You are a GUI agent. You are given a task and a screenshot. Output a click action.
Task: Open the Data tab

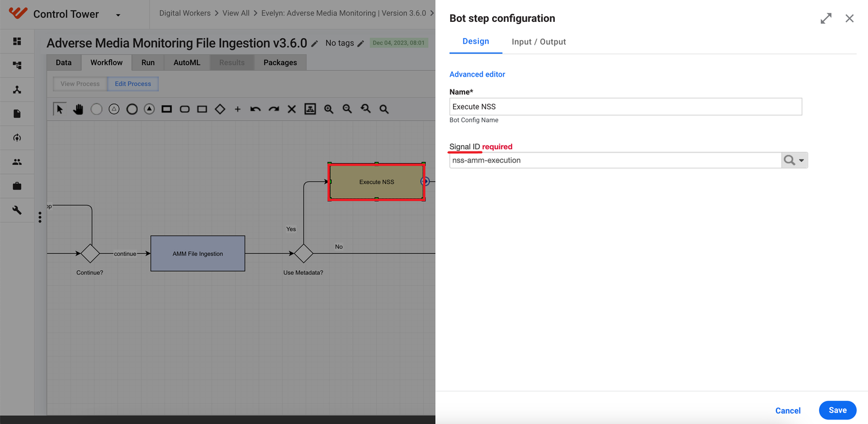64,62
